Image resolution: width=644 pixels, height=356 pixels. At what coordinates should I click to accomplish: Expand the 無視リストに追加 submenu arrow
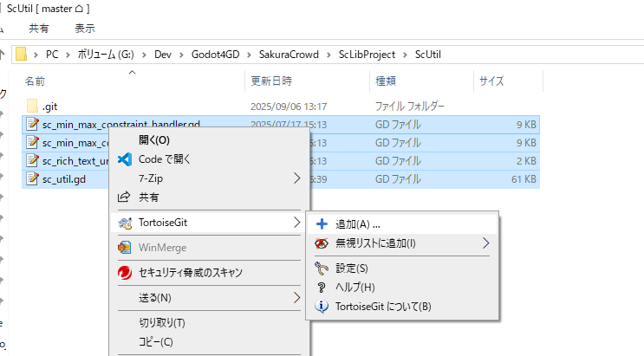pyautogui.click(x=486, y=243)
